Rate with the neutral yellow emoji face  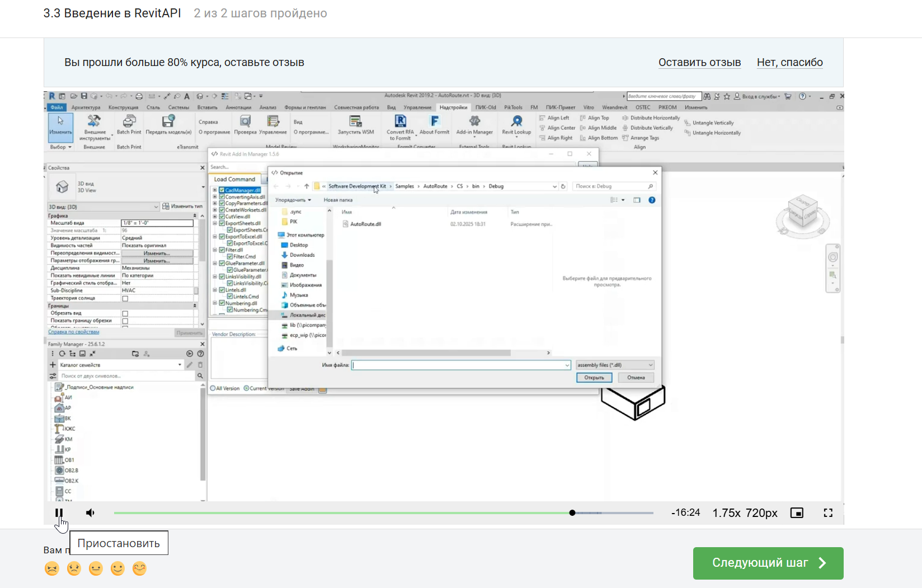96,568
